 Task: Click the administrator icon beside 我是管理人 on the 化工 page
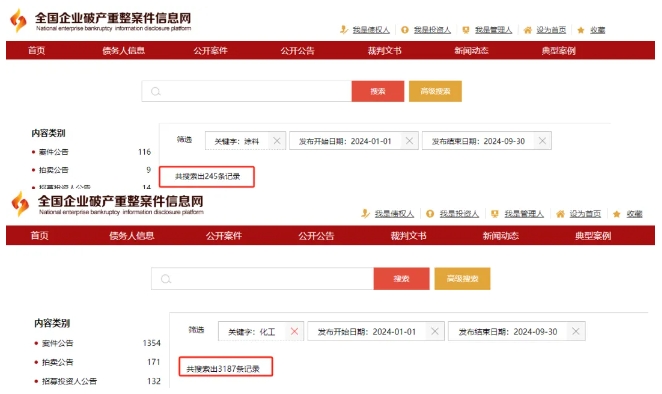point(495,214)
